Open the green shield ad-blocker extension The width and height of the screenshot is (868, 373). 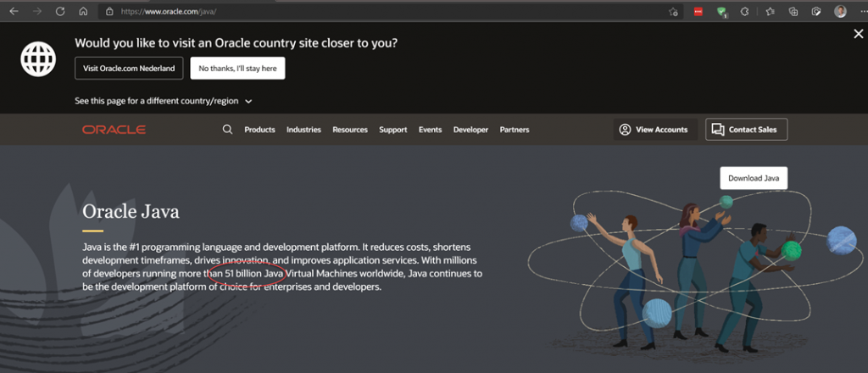click(721, 12)
